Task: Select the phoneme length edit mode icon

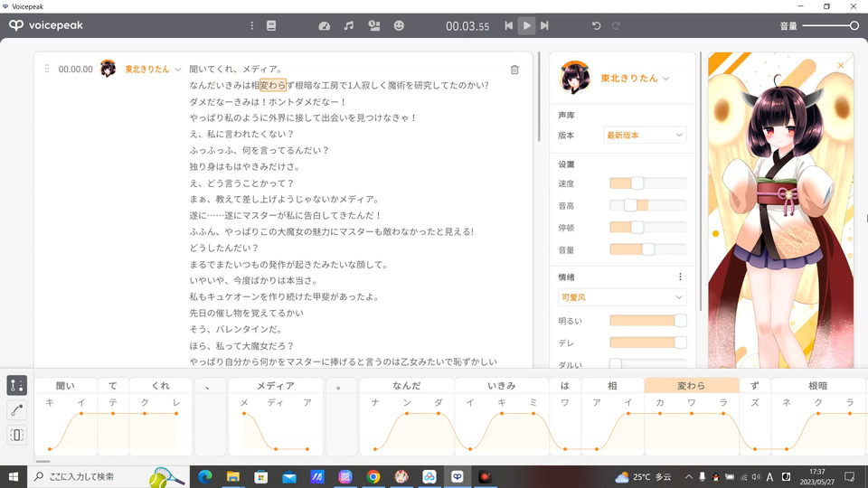Action: coord(17,435)
